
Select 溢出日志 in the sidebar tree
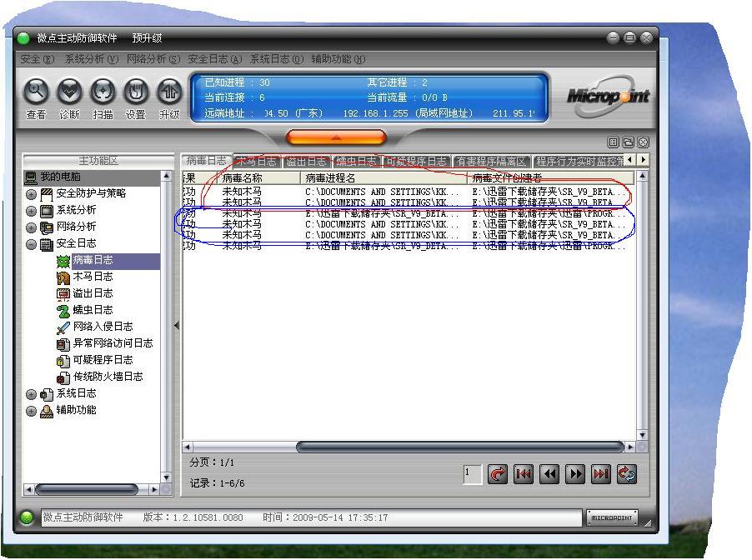coord(93,293)
